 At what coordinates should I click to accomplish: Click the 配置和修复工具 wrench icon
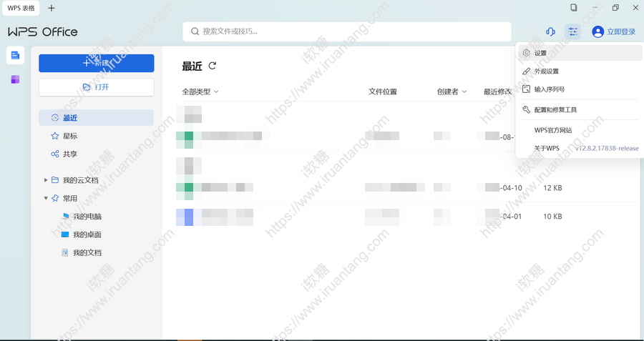pyautogui.click(x=526, y=109)
